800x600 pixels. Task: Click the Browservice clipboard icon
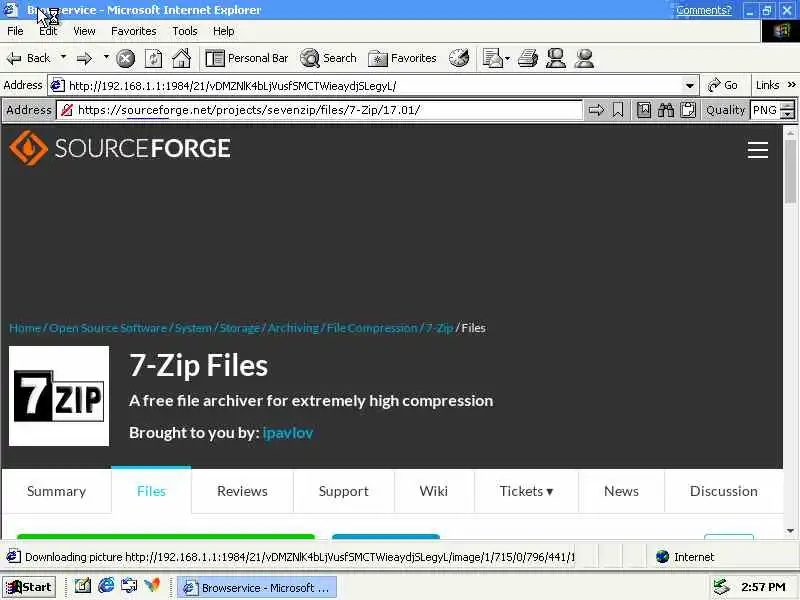tap(688, 110)
